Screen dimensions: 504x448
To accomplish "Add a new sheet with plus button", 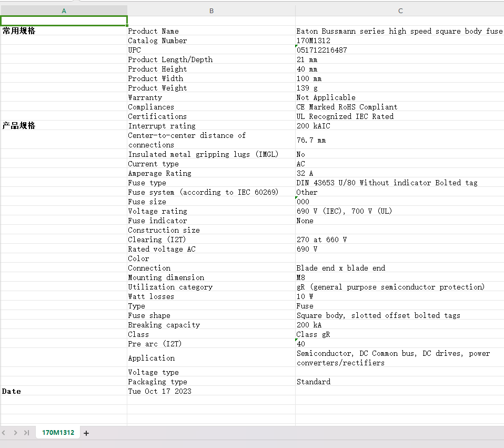I will tap(86, 433).
